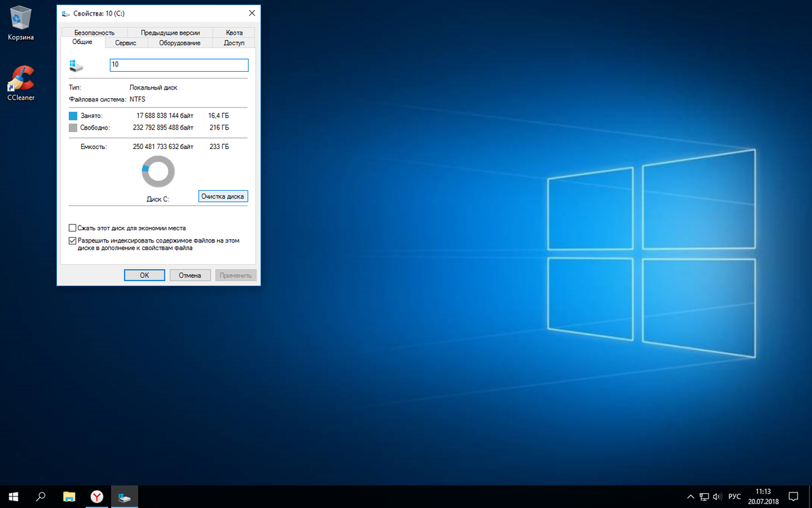Select the Общие tab

point(82,42)
